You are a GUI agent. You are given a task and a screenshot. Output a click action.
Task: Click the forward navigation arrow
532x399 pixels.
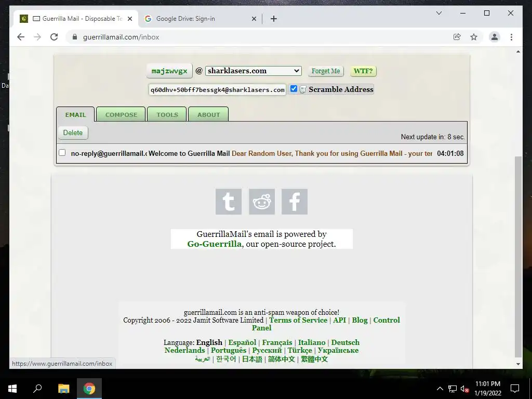click(x=37, y=37)
